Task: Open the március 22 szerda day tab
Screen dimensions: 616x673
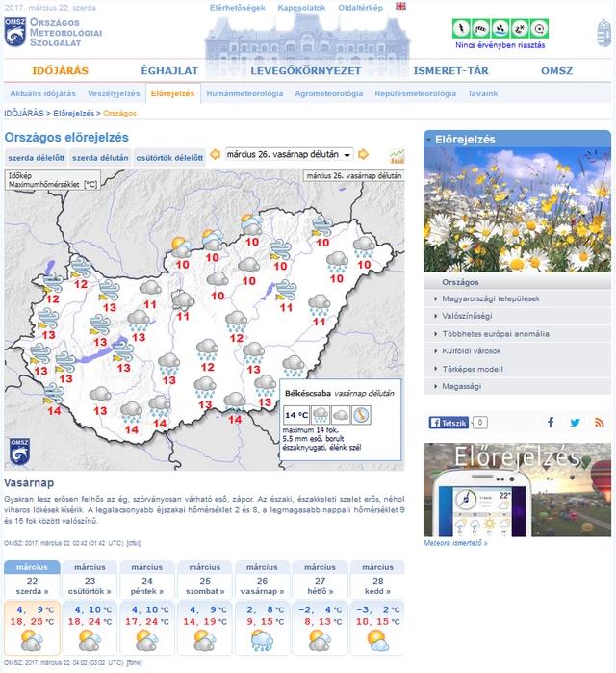Action: pyautogui.click(x=32, y=580)
